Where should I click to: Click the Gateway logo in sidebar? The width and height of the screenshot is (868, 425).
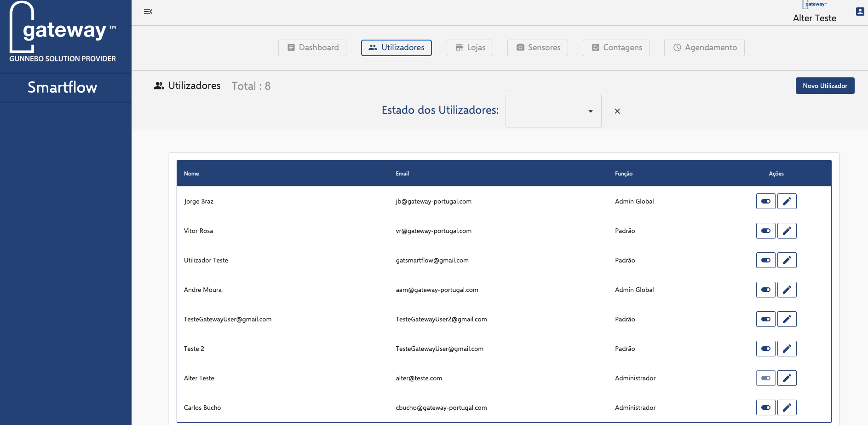63,32
